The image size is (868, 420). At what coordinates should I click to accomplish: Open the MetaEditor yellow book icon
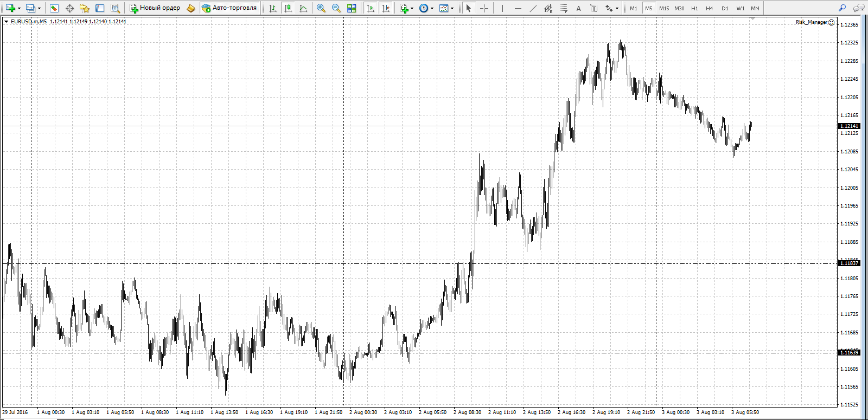coord(190,8)
